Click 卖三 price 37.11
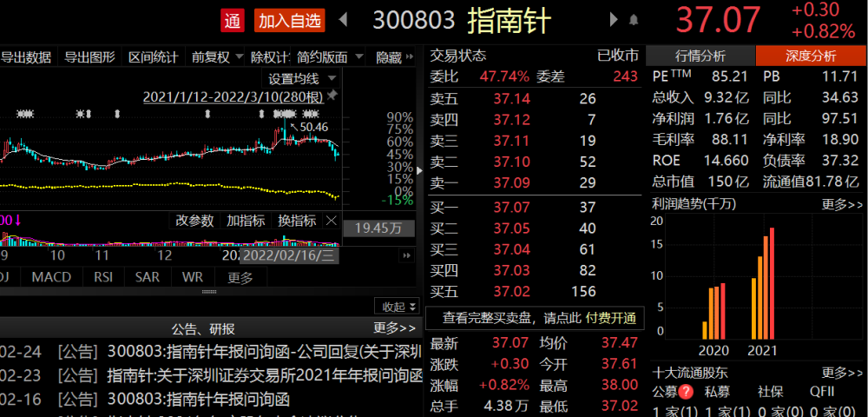The image size is (868, 417). point(512,141)
